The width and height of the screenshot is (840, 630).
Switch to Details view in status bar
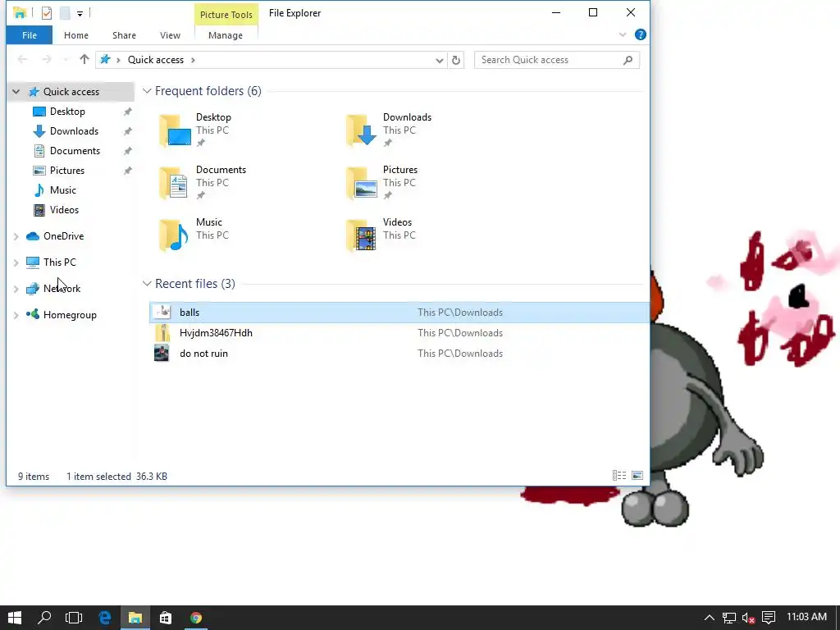coord(619,476)
